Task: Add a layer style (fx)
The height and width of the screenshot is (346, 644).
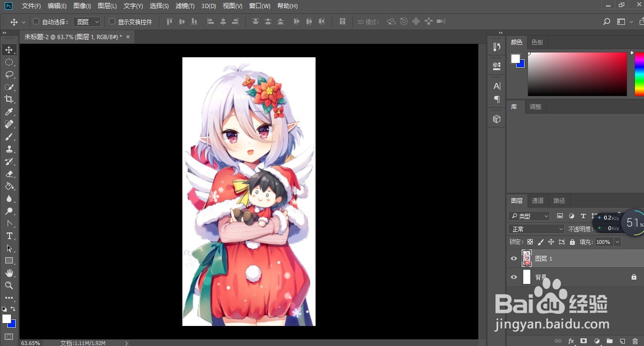Action: point(571,341)
